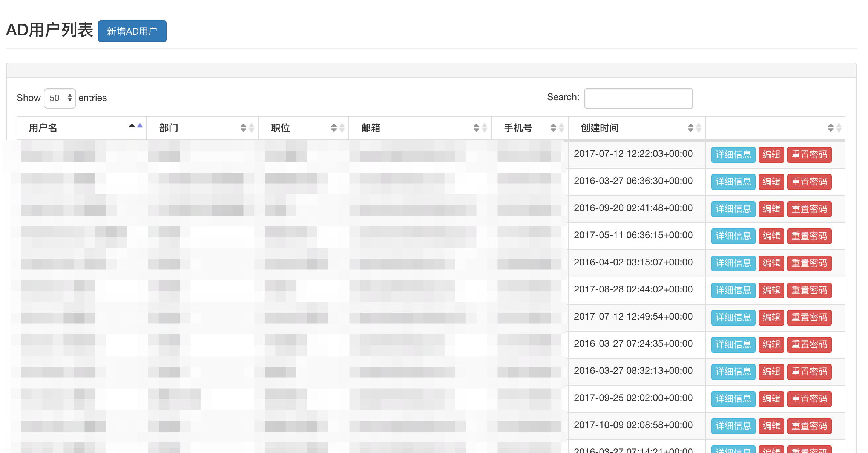Click 编辑 for the 2016-03-27 06:36:30 row
Viewport: 868px width, 453px height.
(x=771, y=182)
